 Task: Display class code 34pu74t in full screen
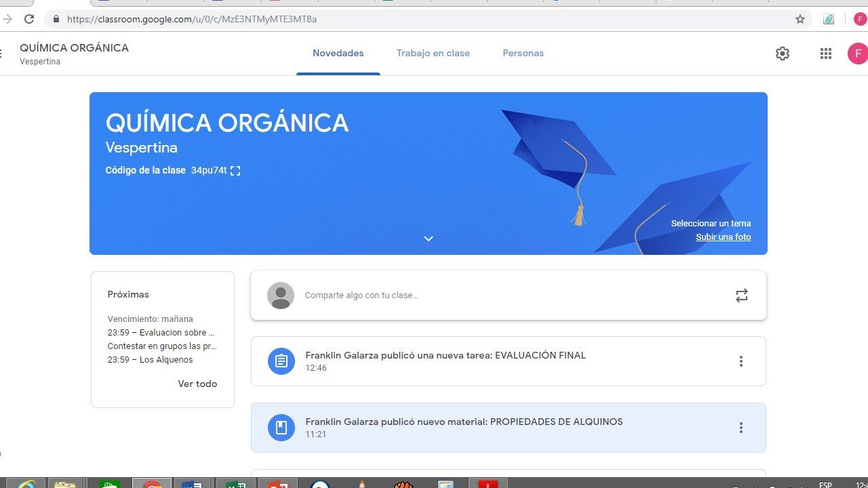[235, 171]
